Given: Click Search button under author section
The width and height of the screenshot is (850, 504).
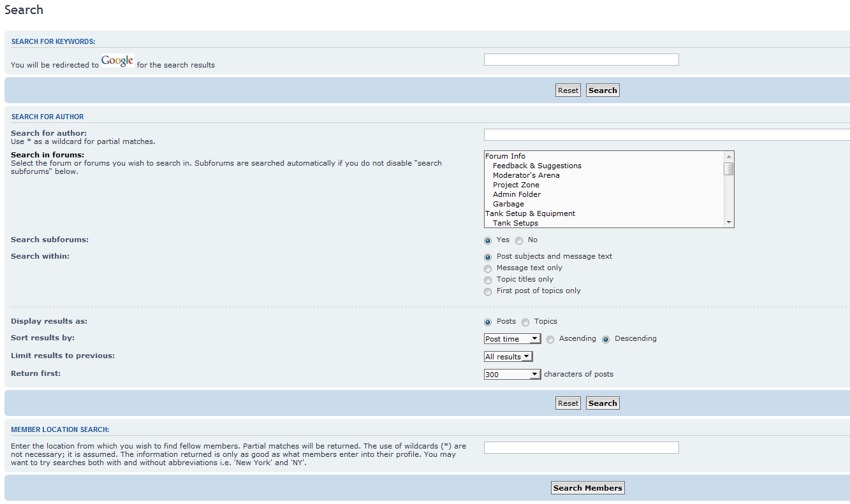Looking at the screenshot, I should click(603, 403).
